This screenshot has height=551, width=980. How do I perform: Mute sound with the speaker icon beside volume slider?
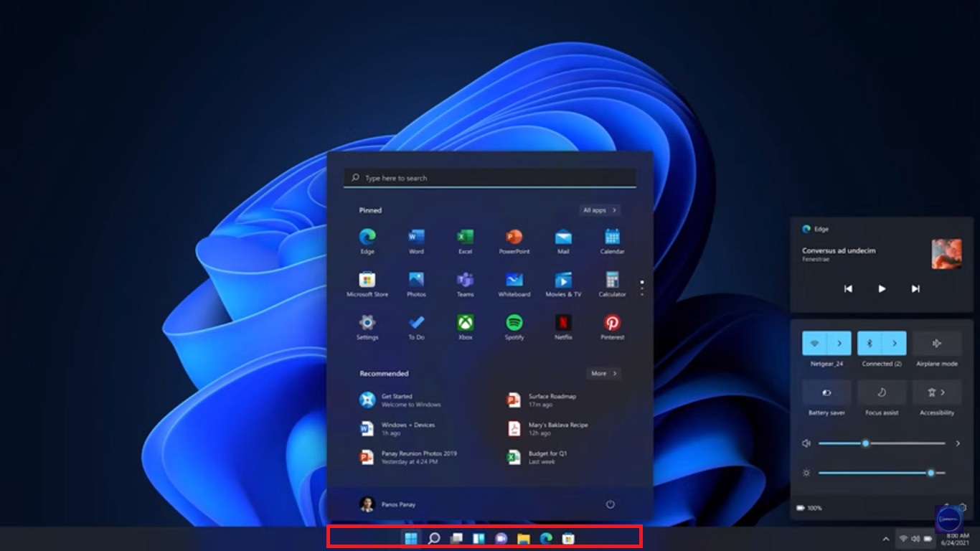(806, 443)
